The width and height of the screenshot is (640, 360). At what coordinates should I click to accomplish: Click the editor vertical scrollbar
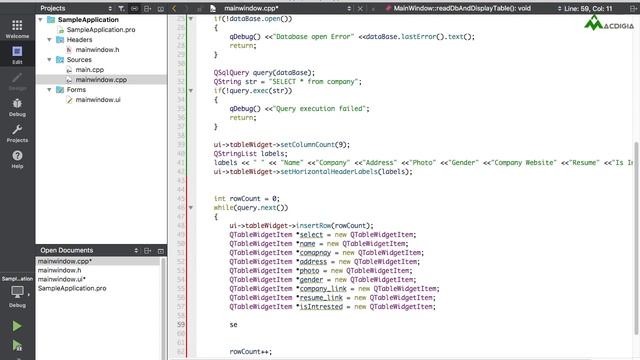coord(636,237)
